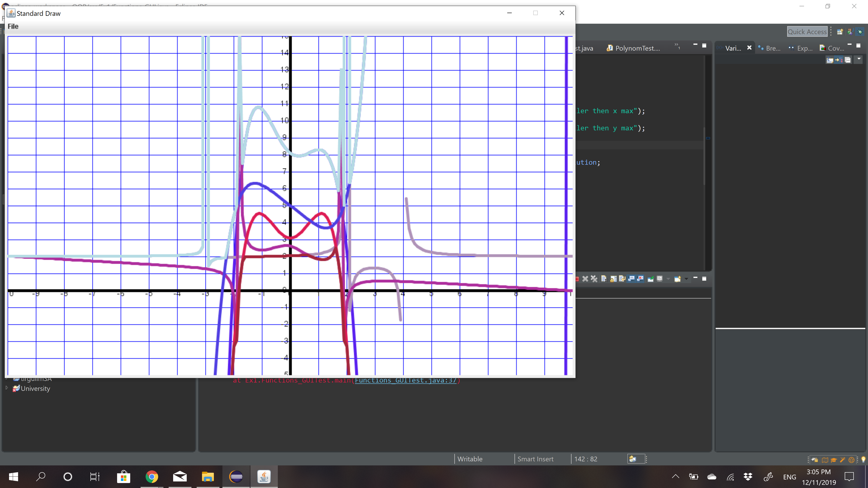
Task: Click the Functions_GUITest.java:37 link in the console
Action: 406,380
